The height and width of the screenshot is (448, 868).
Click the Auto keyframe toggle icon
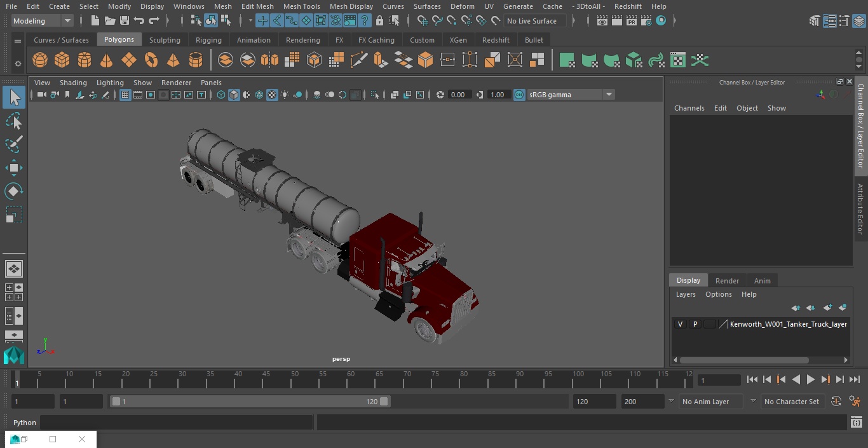[836, 401]
